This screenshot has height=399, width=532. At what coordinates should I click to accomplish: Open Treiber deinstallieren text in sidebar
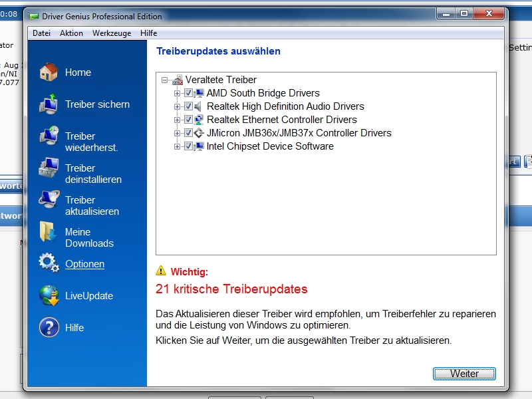point(93,174)
